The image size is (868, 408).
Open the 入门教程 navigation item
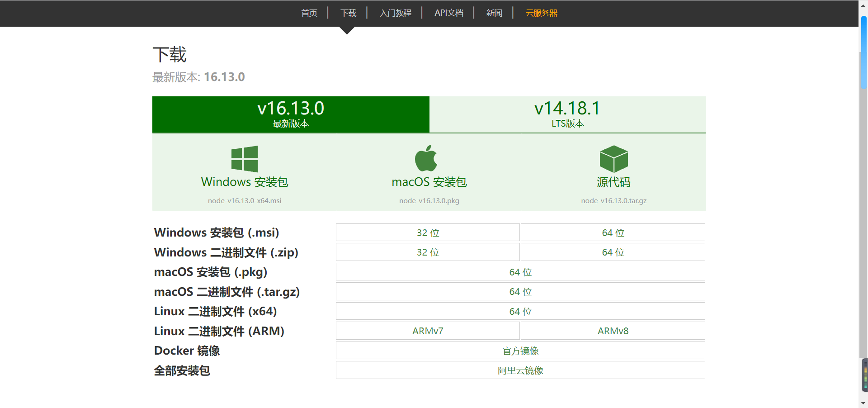tap(396, 13)
